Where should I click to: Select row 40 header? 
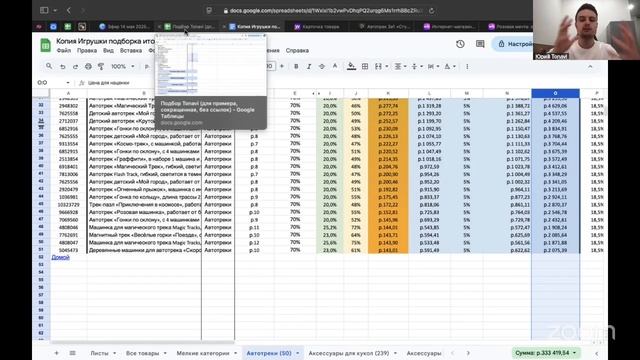(x=41, y=167)
